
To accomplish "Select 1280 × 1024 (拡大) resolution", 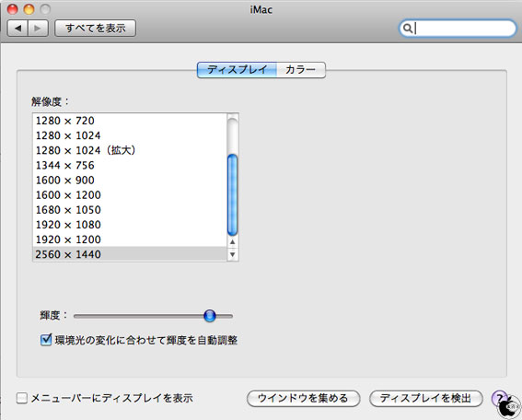I will [130, 150].
